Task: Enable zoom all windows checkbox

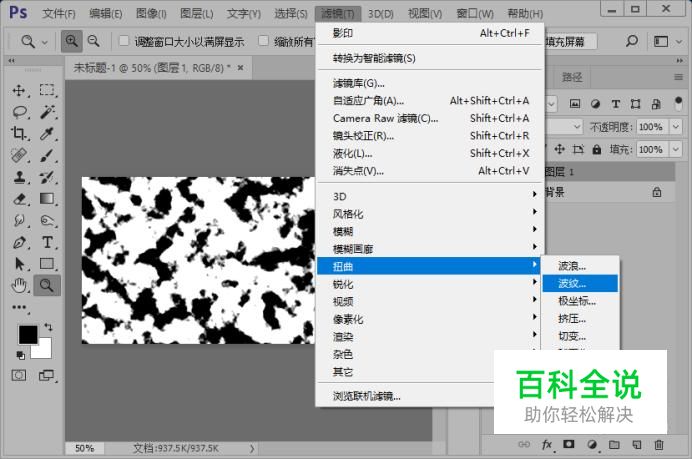Action: pos(263,41)
